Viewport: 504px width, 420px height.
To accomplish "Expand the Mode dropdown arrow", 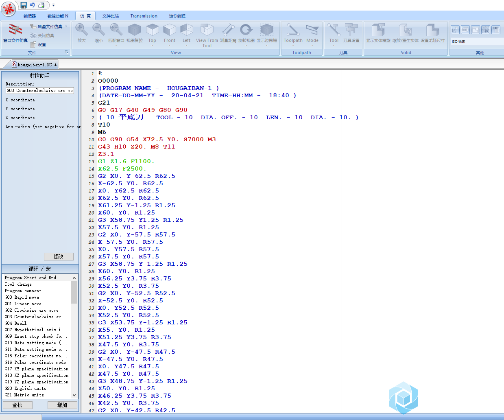I will coord(312,45).
